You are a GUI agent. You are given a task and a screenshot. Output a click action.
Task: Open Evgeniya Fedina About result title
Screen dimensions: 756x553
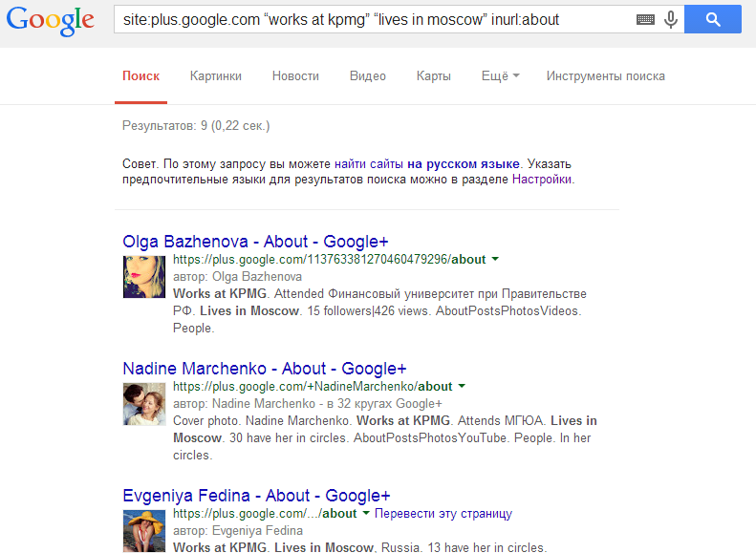(x=256, y=495)
